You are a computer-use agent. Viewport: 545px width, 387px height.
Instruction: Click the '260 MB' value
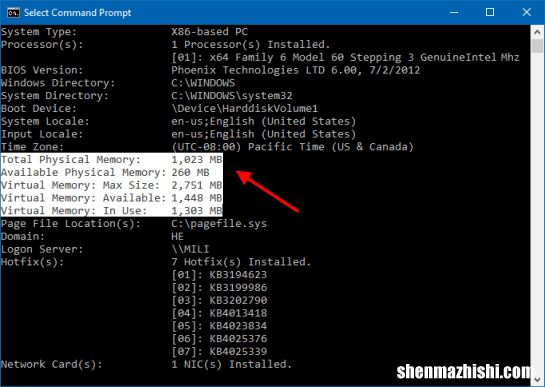(190, 173)
